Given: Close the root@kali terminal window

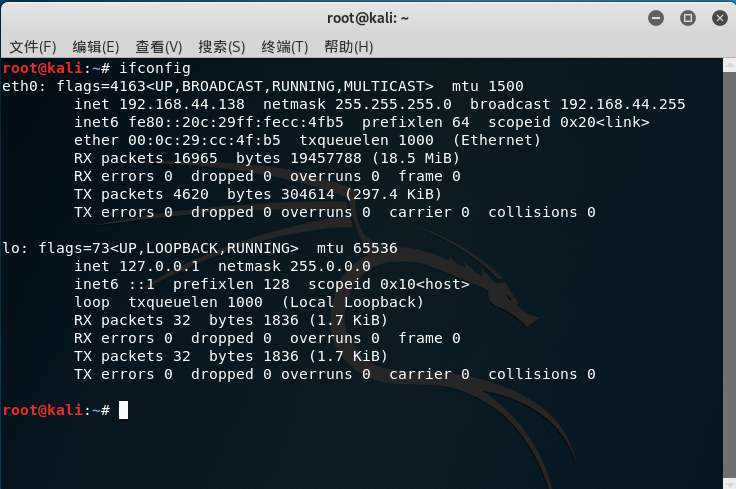Looking at the screenshot, I should click(720, 18).
